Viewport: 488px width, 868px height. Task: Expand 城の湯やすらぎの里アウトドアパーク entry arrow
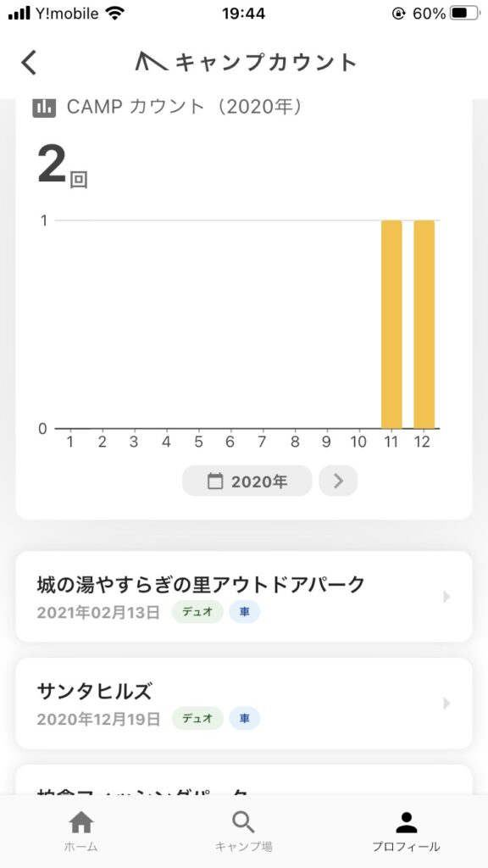pyautogui.click(x=447, y=597)
